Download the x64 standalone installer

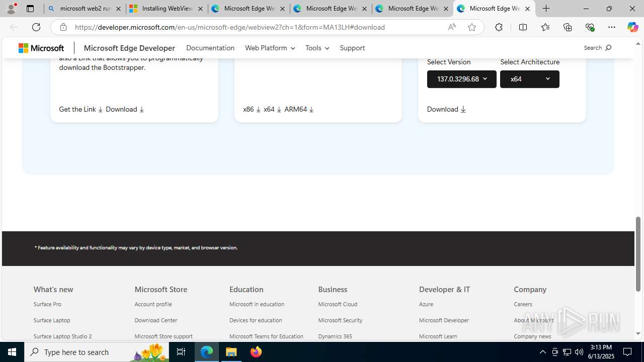tap(272, 109)
